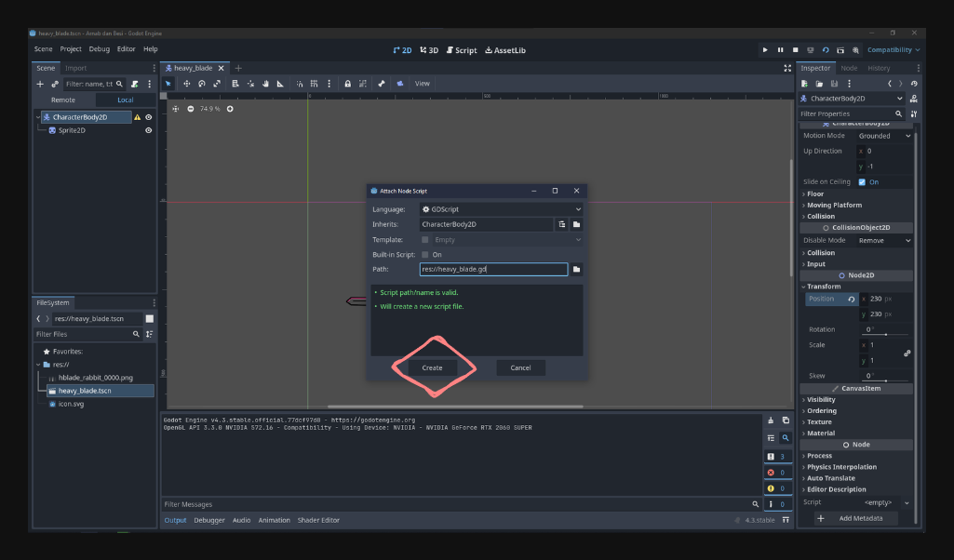Viewport: 954px width, 560px height.
Task: Switch to the Node tab
Action: click(x=849, y=68)
